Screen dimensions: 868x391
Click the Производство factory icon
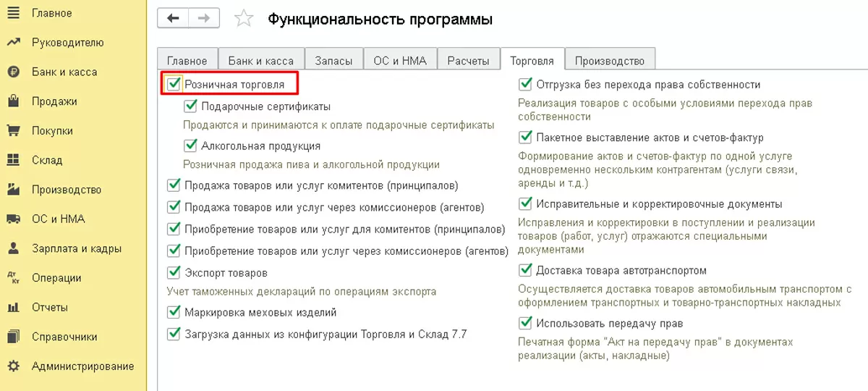(x=13, y=190)
